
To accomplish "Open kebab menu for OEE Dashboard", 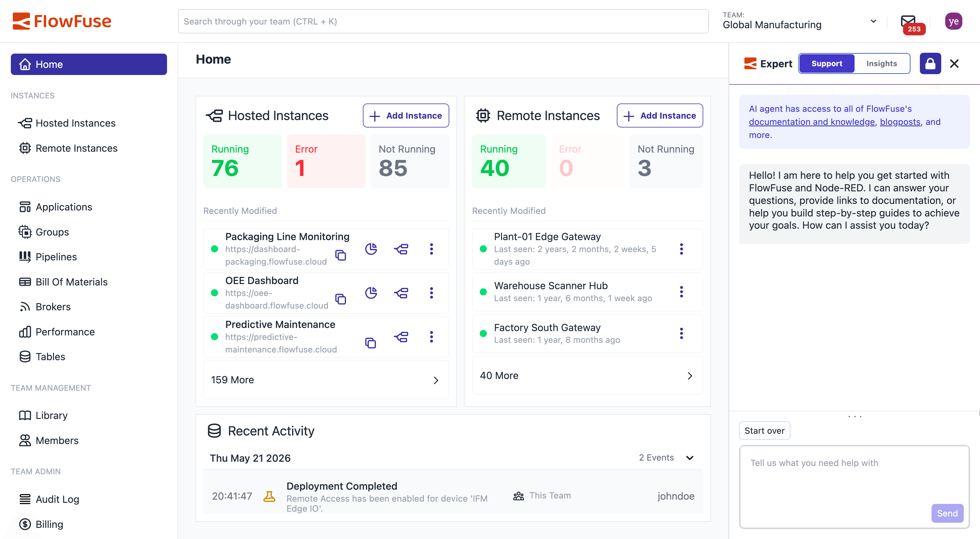I will (x=431, y=293).
